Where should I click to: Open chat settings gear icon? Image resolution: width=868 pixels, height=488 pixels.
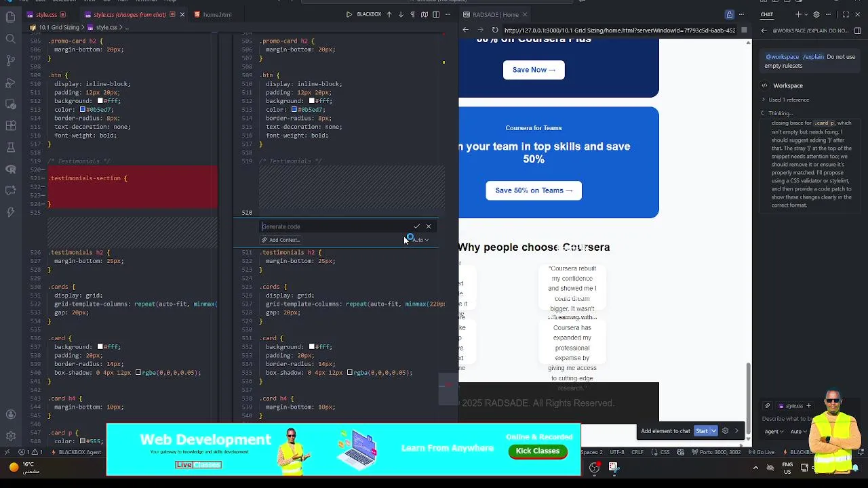(x=816, y=14)
